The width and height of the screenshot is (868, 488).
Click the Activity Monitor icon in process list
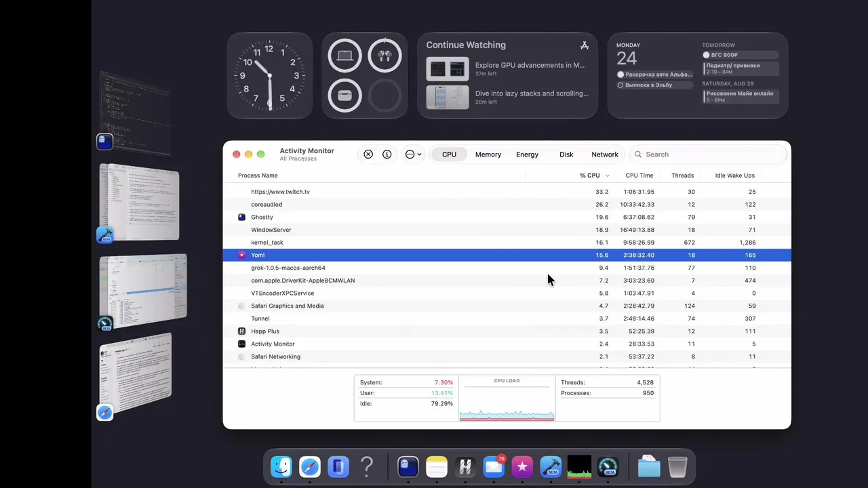pyautogui.click(x=241, y=344)
